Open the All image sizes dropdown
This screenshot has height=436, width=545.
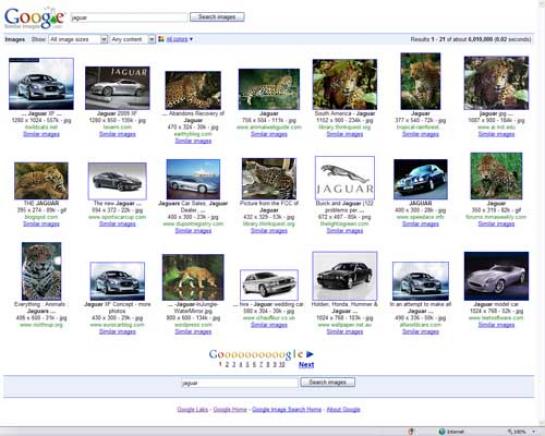tap(78, 39)
